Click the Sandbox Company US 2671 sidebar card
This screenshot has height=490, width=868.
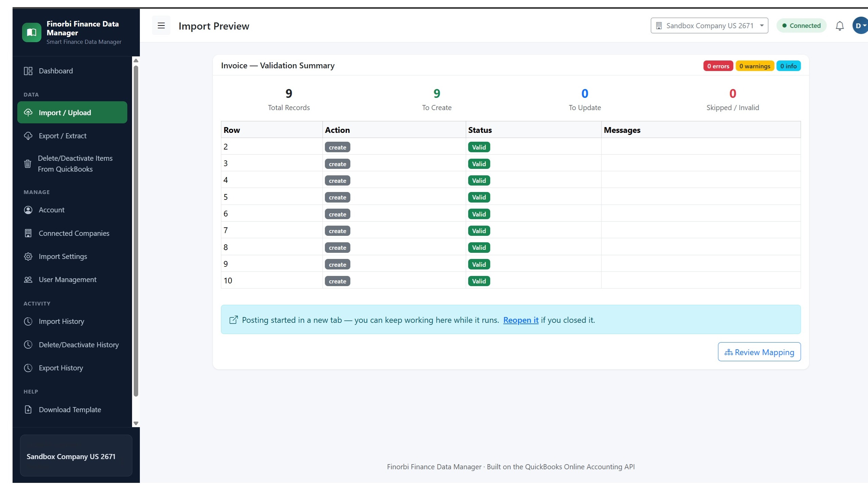pos(76,456)
